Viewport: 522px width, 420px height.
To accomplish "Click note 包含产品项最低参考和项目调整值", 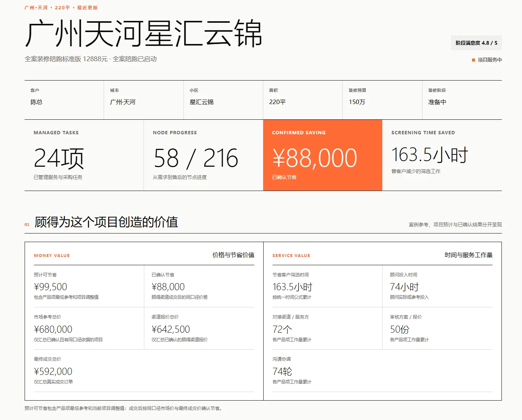I will (x=66, y=297).
